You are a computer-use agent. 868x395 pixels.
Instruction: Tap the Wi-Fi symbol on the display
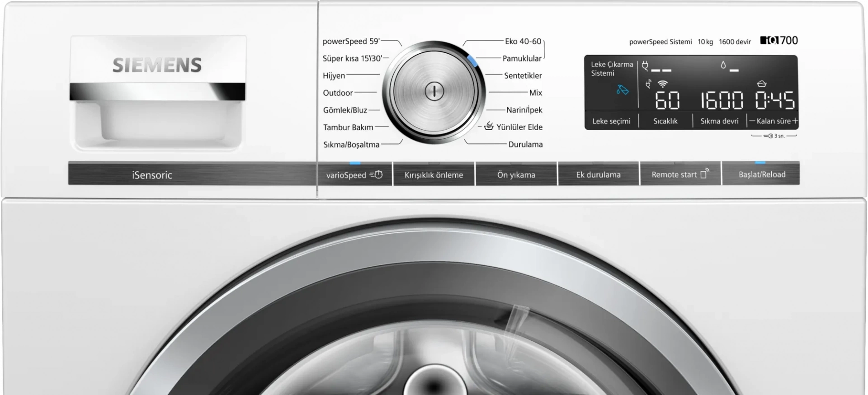click(663, 84)
